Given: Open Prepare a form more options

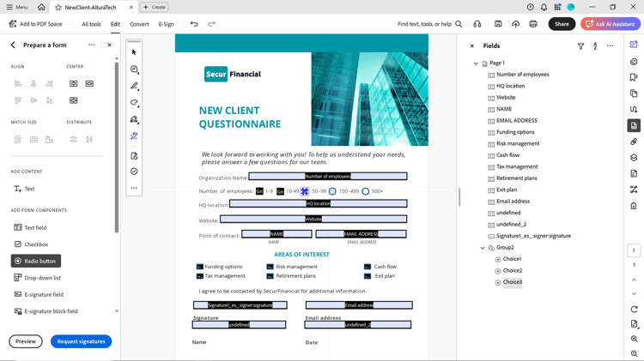Looking at the screenshot, I should click(x=92, y=45).
